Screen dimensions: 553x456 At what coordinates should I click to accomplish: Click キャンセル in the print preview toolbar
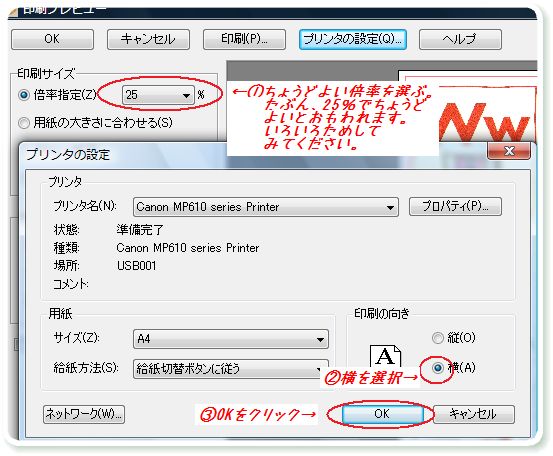tap(148, 39)
